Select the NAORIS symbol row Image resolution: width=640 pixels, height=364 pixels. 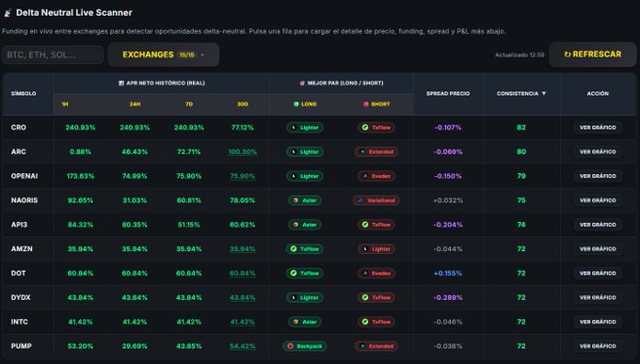[x=319, y=200]
